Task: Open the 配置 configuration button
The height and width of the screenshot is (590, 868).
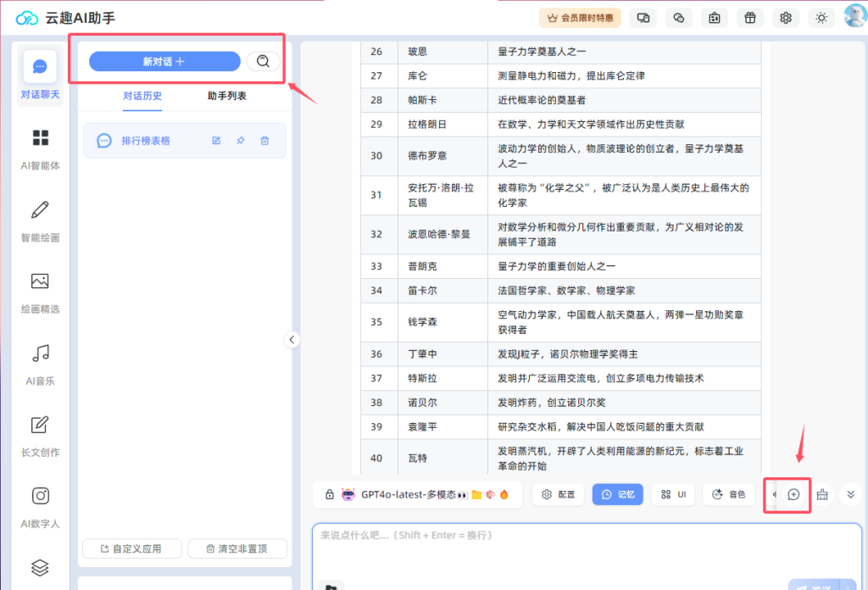Action: point(558,494)
